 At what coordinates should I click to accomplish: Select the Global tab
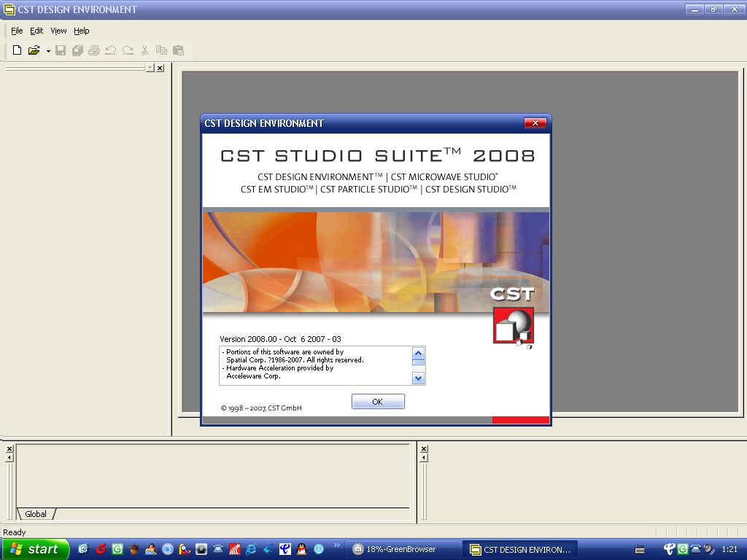point(36,514)
